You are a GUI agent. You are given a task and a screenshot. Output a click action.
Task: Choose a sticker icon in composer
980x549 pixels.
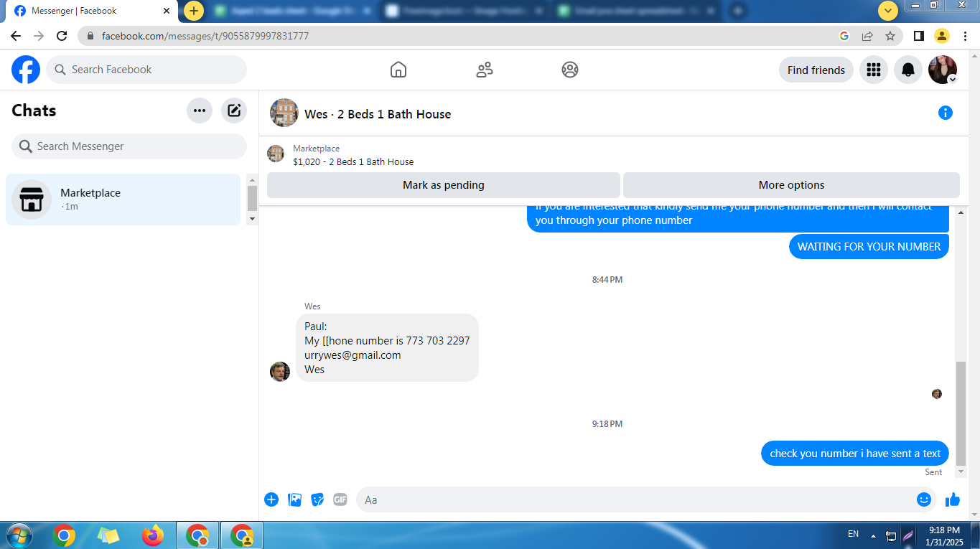pyautogui.click(x=317, y=499)
